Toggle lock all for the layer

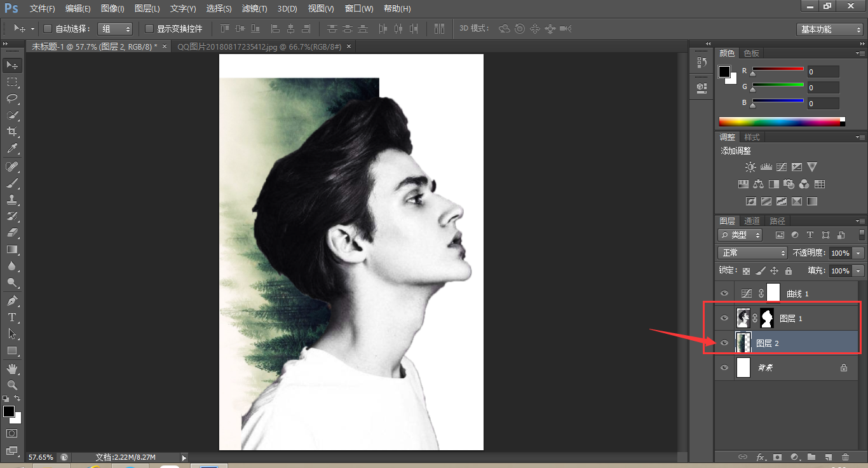coord(788,271)
